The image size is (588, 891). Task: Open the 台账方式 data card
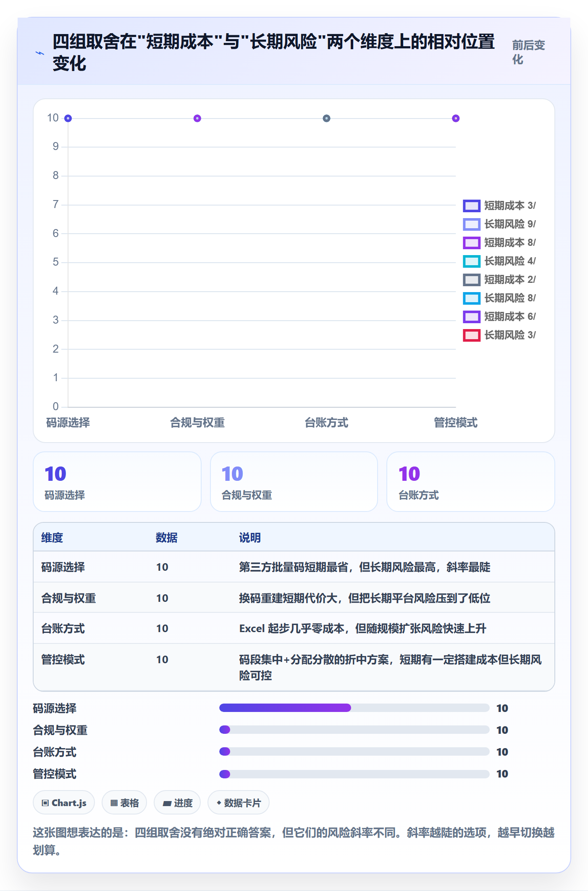(471, 482)
